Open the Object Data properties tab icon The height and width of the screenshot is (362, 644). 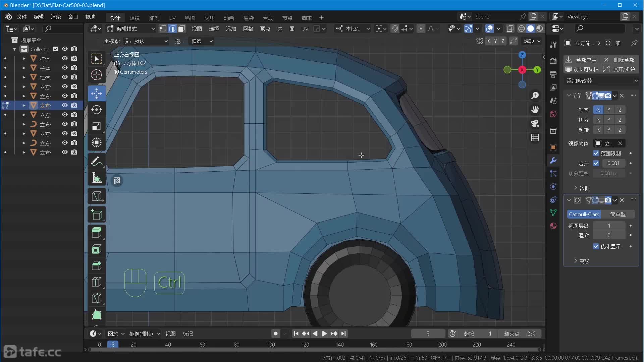point(553,213)
